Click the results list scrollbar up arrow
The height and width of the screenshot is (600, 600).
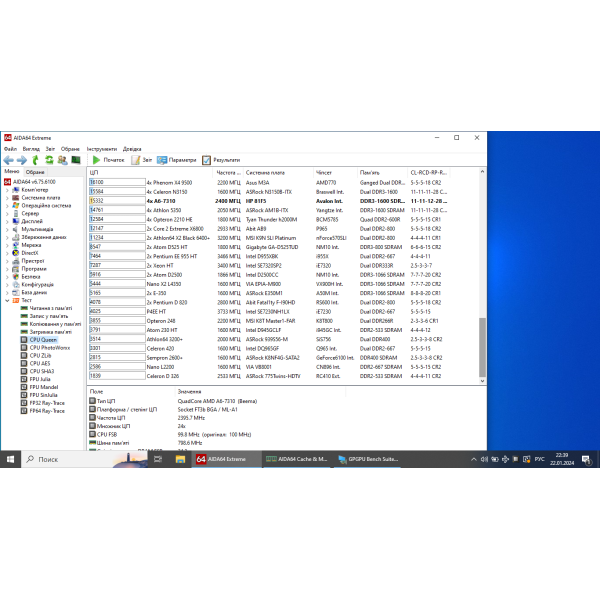coord(482,172)
